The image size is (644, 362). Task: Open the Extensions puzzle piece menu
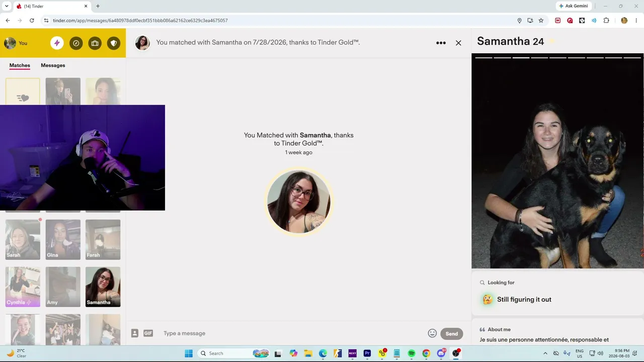click(x=606, y=21)
